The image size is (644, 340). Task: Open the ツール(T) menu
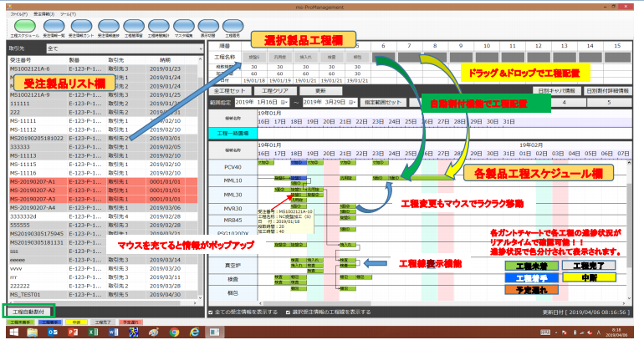(x=68, y=14)
